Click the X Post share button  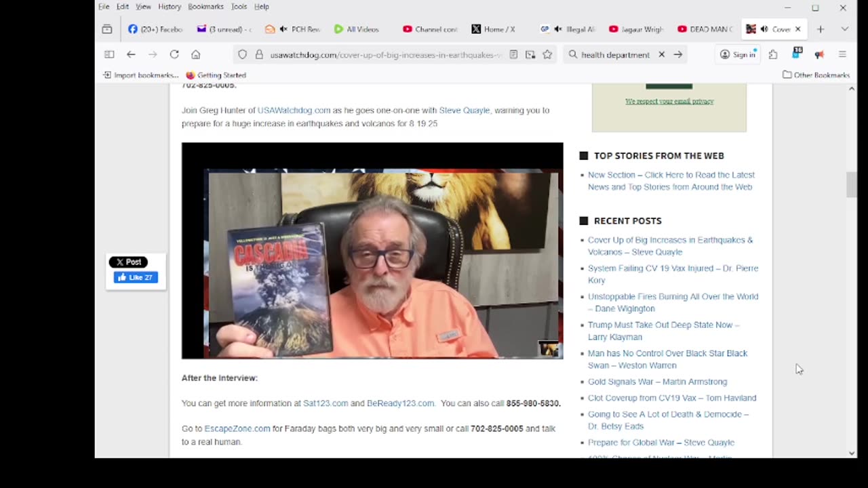pos(128,262)
